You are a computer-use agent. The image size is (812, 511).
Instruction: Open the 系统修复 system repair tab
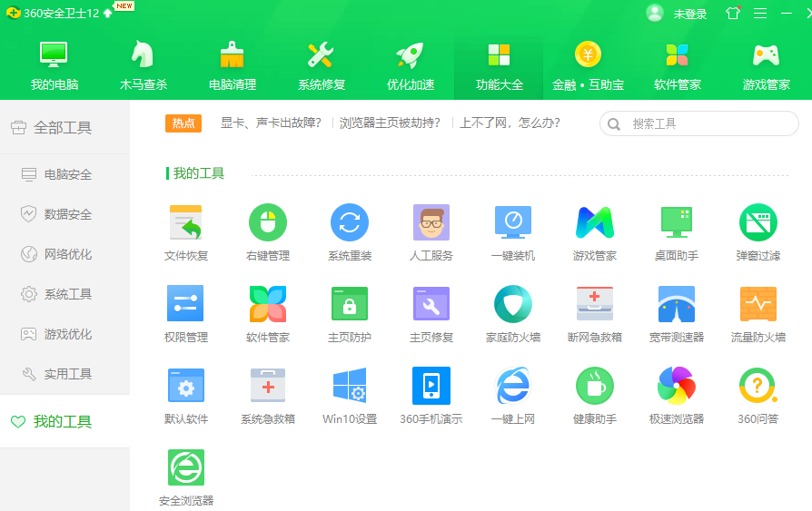point(322,65)
